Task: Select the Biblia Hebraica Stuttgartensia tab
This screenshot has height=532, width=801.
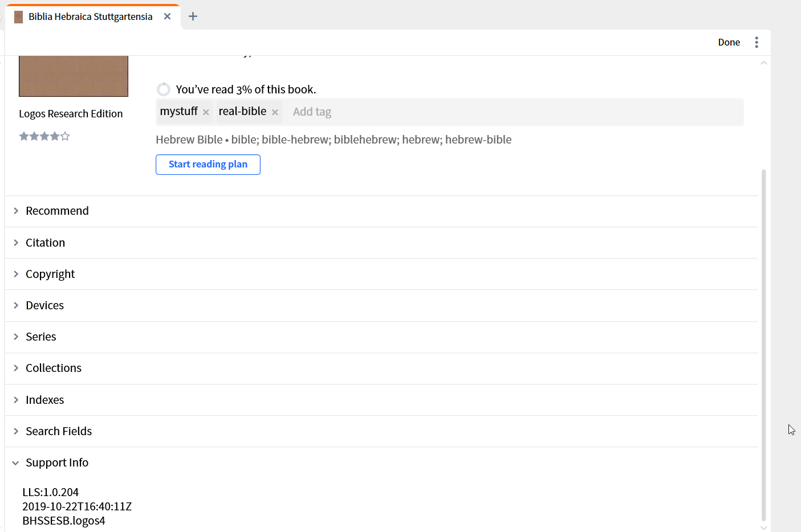Action: 93,17
